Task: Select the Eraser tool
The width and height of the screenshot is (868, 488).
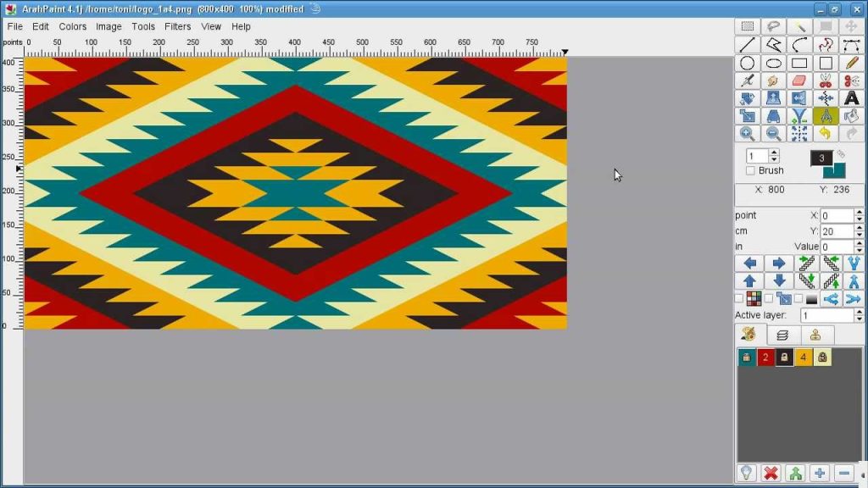Action: click(798, 80)
